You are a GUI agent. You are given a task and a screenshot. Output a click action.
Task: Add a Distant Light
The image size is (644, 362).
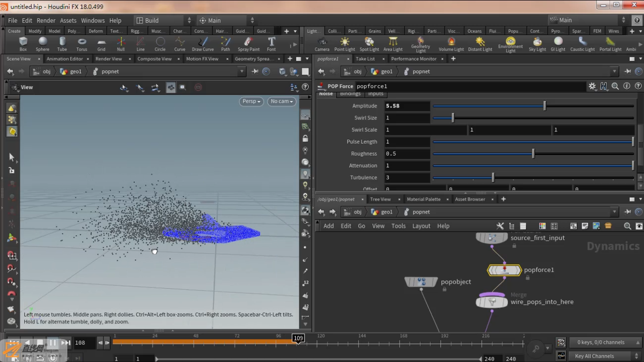pos(480,44)
